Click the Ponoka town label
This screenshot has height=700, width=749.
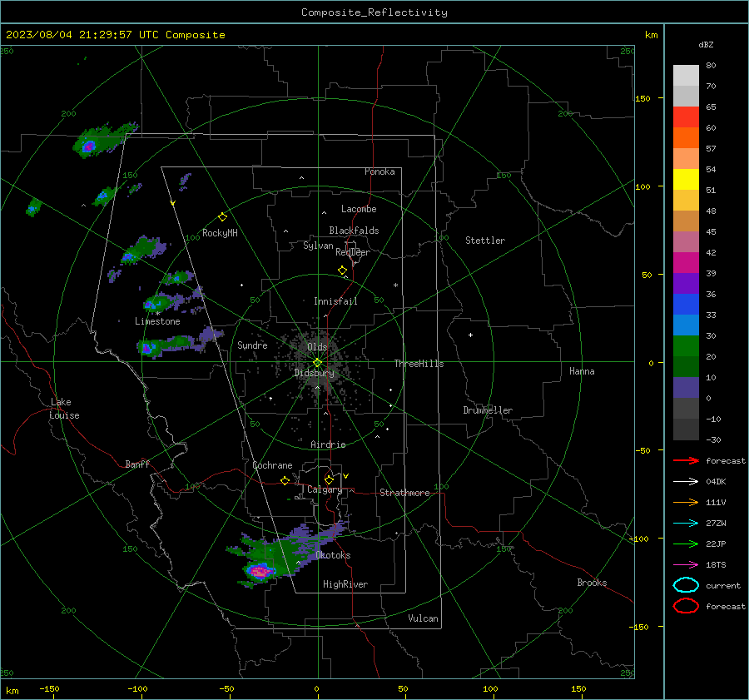(379, 171)
